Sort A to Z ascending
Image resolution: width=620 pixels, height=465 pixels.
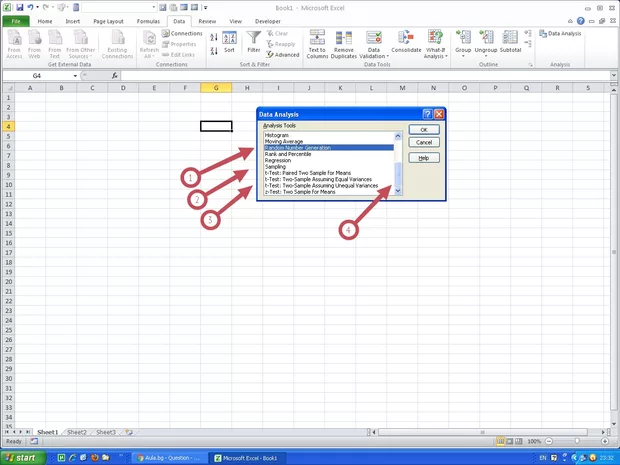pos(214,38)
